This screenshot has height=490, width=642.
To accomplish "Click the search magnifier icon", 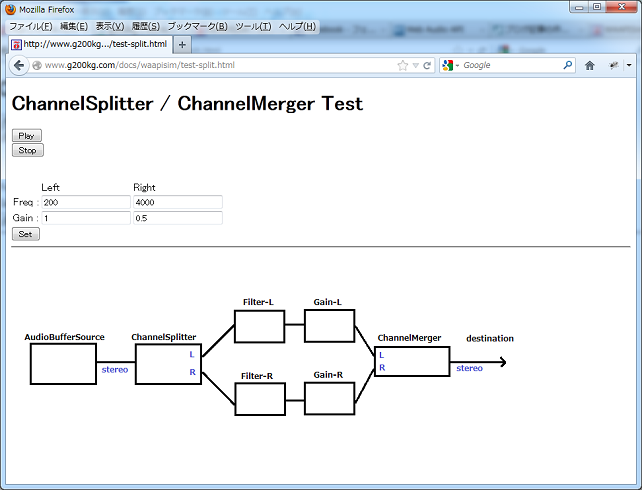I will (568, 65).
